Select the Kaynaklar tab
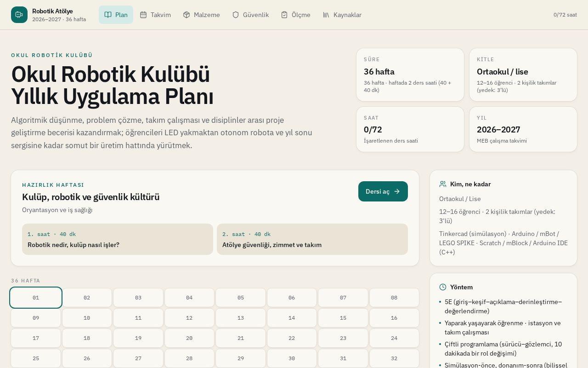This screenshot has width=588, height=368. coord(342,15)
